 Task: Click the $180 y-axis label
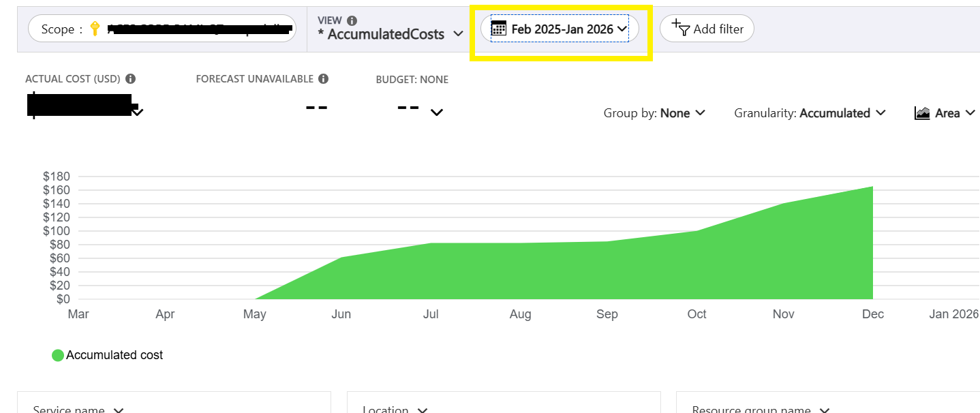pyautogui.click(x=57, y=176)
